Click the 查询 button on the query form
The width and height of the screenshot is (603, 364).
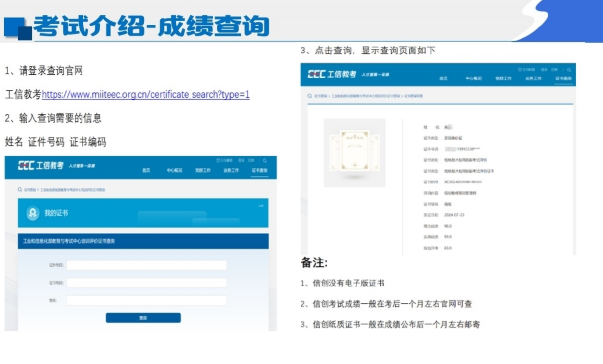[x=143, y=318]
